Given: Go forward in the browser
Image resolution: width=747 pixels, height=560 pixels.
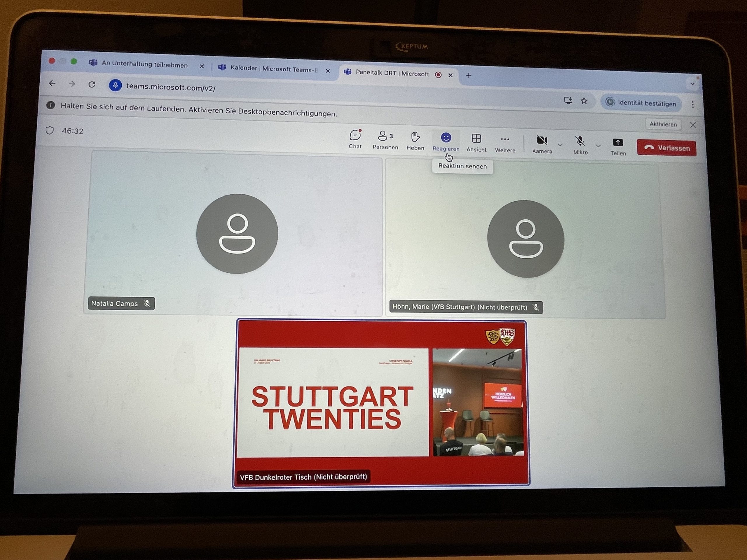Looking at the screenshot, I should click(x=71, y=84).
